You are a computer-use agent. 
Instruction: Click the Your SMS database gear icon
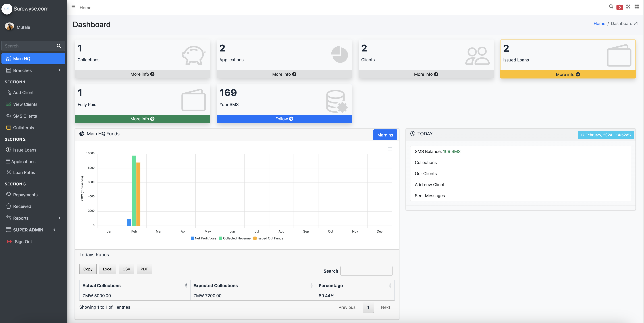(x=337, y=101)
